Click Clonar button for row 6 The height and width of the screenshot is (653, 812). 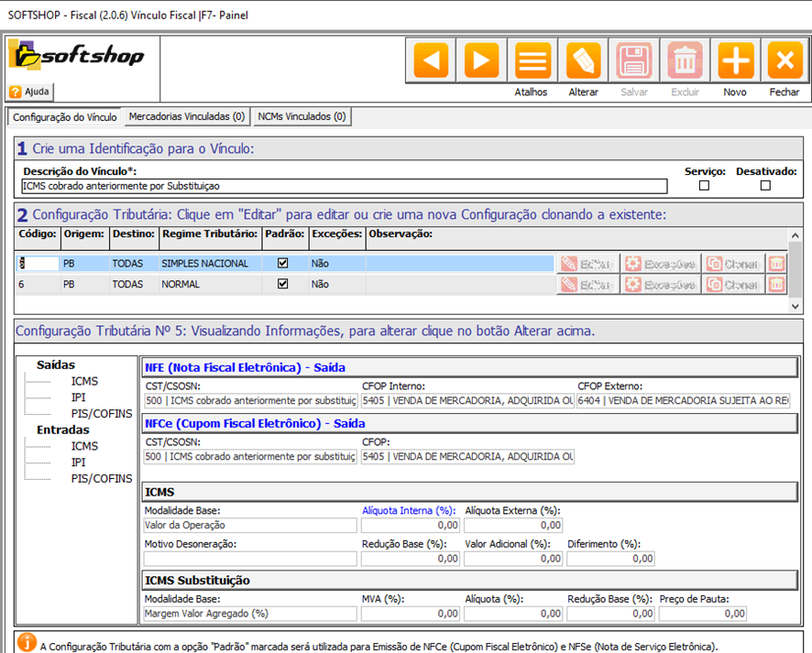click(733, 285)
